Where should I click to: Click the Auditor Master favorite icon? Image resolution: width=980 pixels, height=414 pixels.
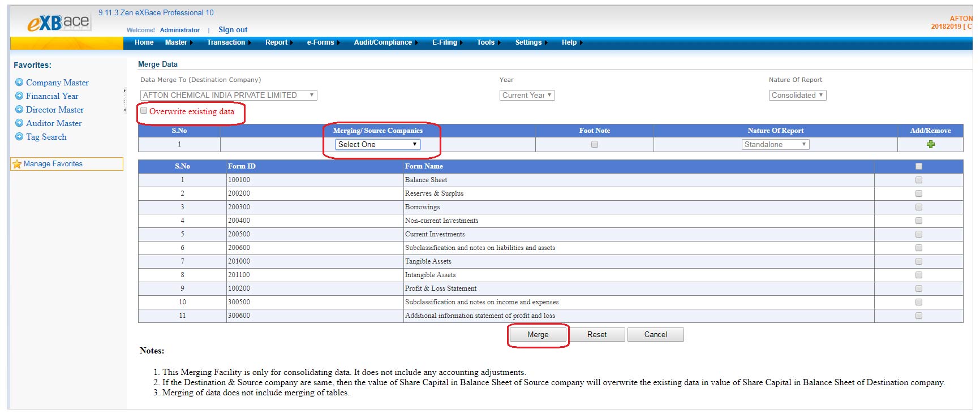pos(19,123)
